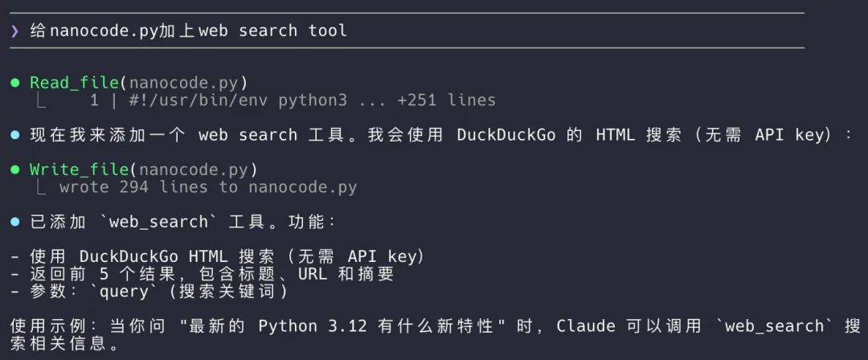Image resolution: width=868 pixels, height=360 pixels.
Task: Click the green bullet beside Write_file
Action: (x=15, y=170)
